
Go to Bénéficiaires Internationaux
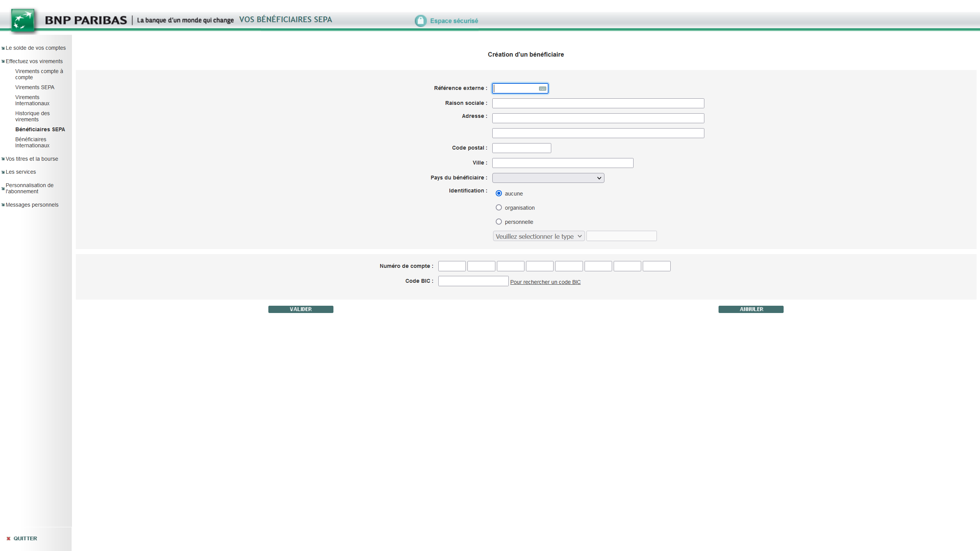pos(32,142)
